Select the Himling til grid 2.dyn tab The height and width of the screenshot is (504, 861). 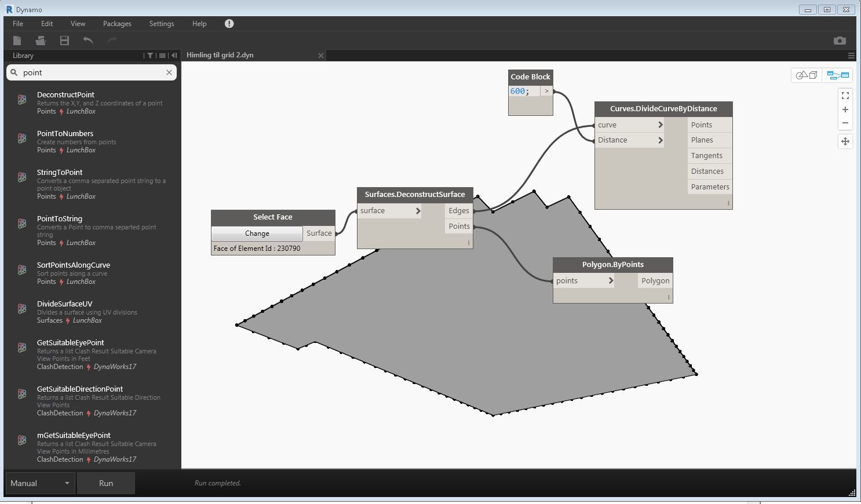click(x=220, y=55)
